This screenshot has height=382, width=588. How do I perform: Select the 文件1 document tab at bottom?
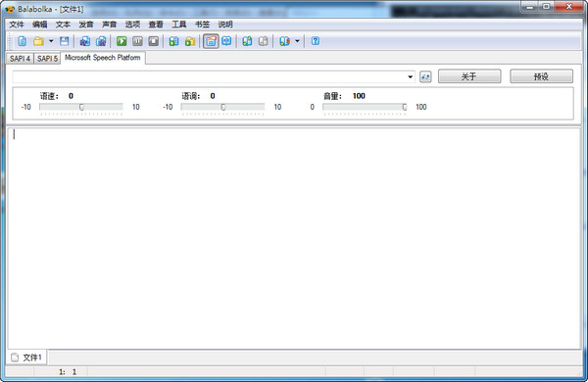pos(26,358)
